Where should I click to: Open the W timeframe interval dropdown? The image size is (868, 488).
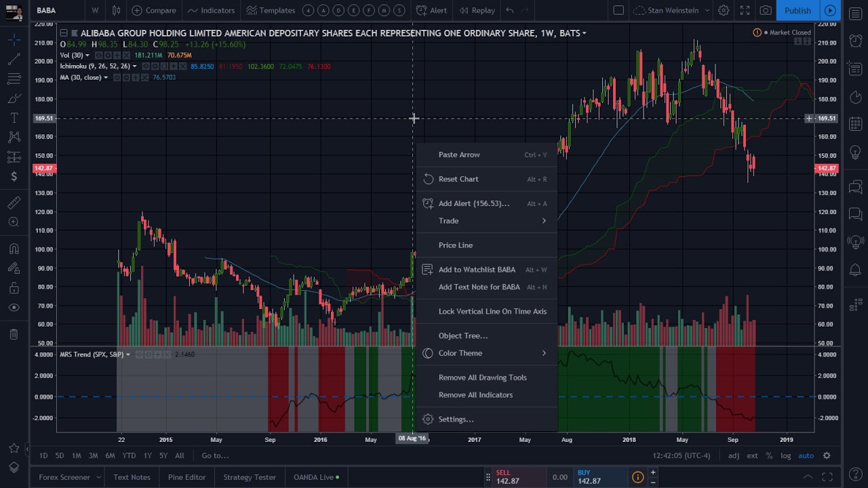[x=95, y=10]
